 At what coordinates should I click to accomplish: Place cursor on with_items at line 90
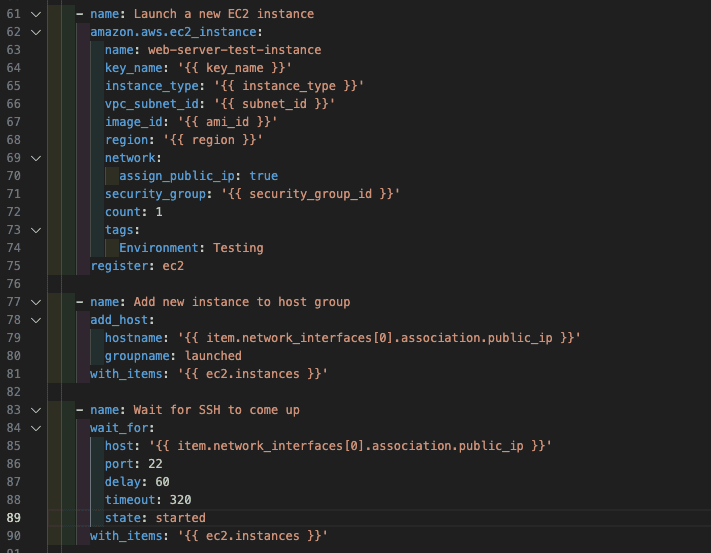tap(127, 536)
